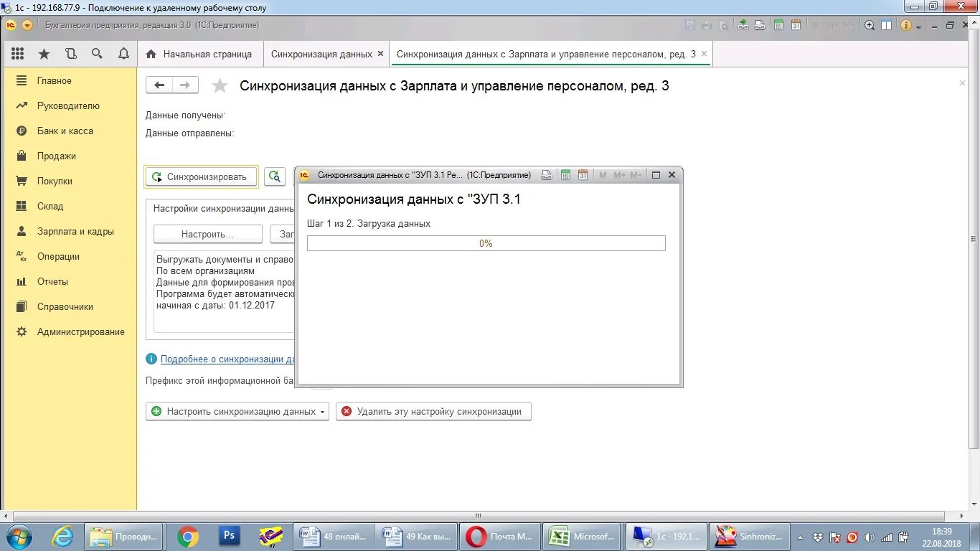Click the Синхронизировать button
This screenshot has width=980, height=551.
click(201, 176)
